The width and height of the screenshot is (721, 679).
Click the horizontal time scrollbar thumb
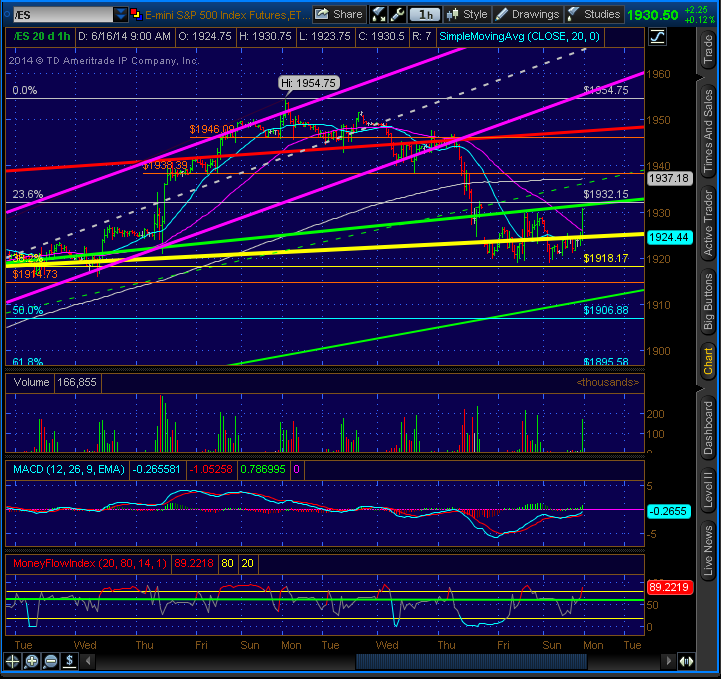(471, 662)
